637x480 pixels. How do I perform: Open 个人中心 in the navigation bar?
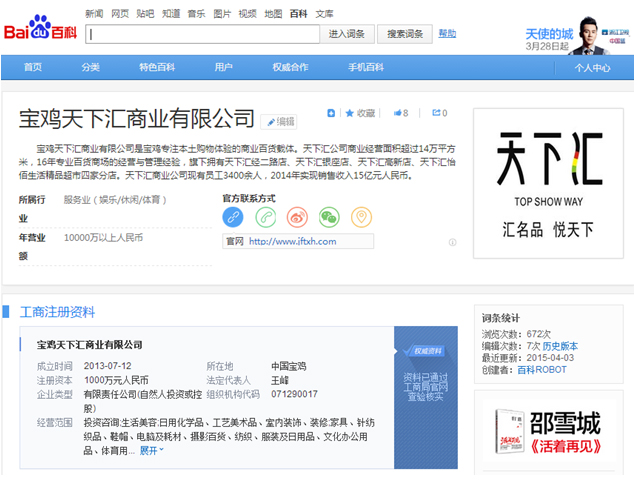point(592,68)
